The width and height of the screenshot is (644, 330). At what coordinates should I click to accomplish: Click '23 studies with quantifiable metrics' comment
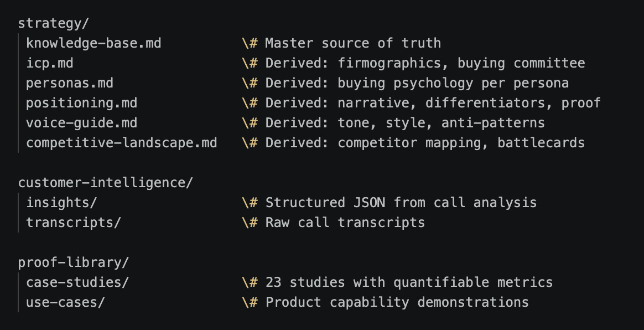409,282
